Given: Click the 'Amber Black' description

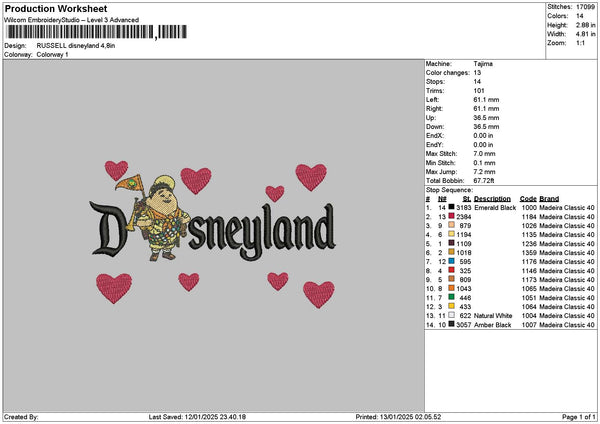Looking at the screenshot, I should (x=492, y=325).
